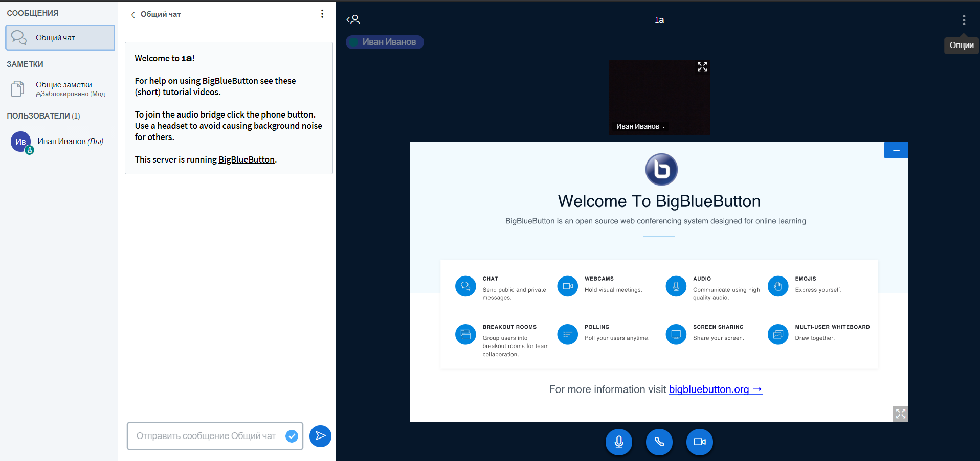The height and width of the screenshot is (461, 980).
Task: Click the BigBlueButton logo on the slide
Action: (661, 170)
